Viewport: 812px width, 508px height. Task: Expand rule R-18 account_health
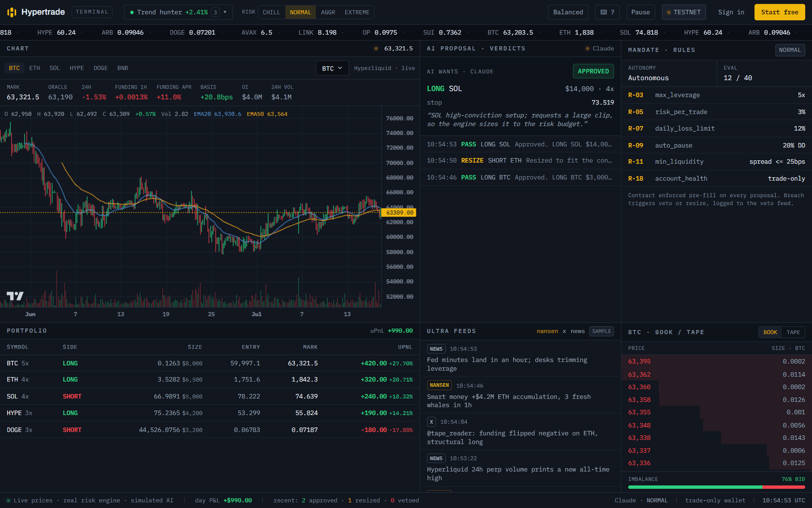click(717, 178)
